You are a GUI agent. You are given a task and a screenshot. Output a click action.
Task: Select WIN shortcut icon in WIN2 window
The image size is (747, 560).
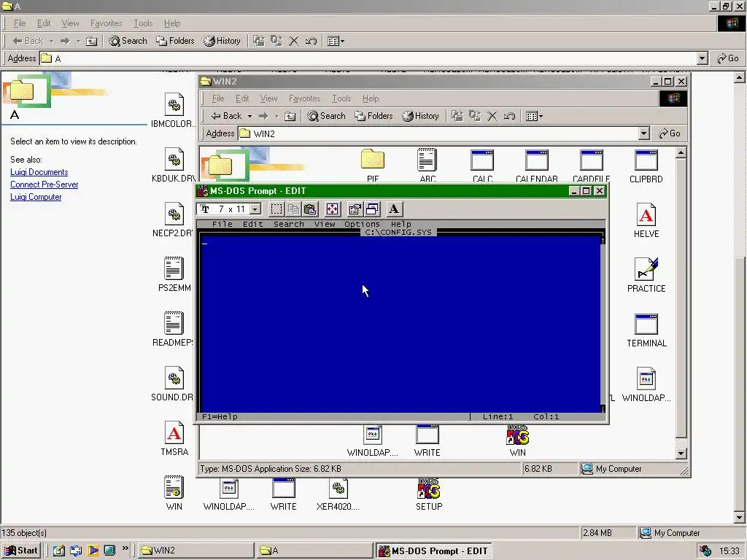[517, 440]
